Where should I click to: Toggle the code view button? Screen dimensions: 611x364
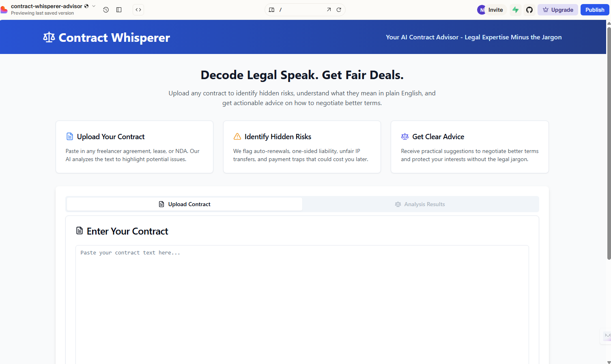click(x=138, y=10)
